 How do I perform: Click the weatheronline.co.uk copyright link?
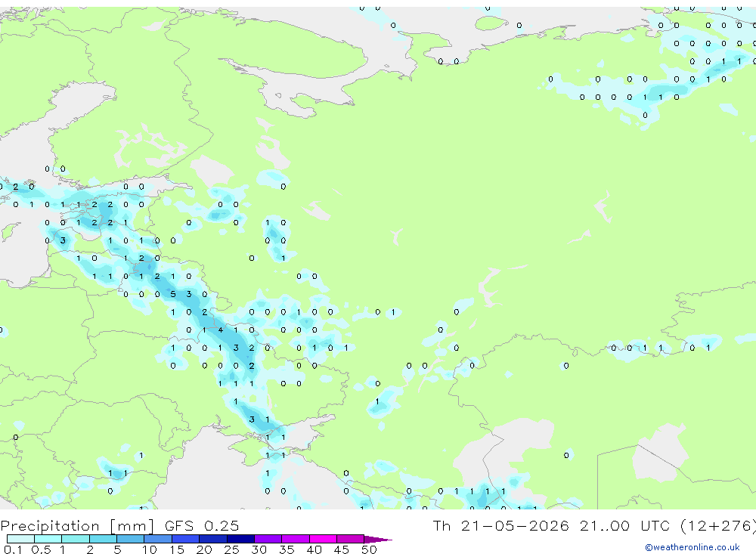(x=692, y=547)
